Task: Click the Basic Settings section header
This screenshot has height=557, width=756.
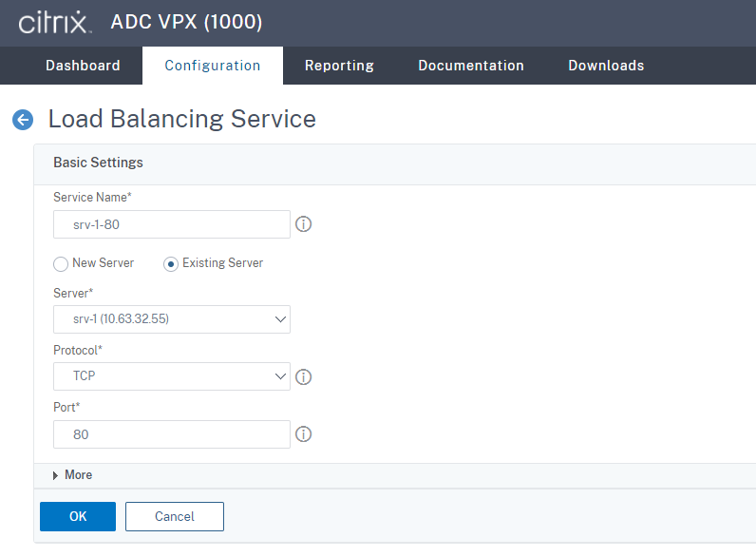Action: click(98, 163)
